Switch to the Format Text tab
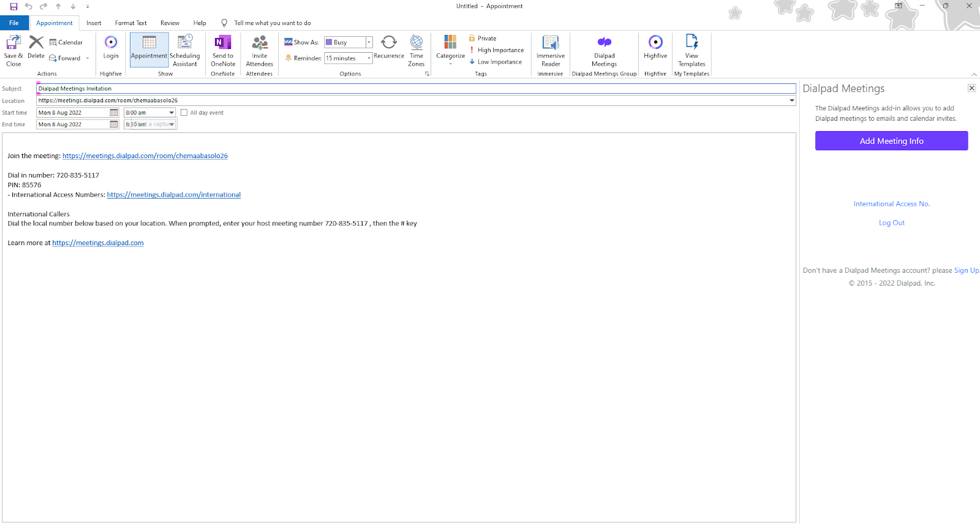The height and width of the screenshot is (524, 980). click(x=131, y=23)
